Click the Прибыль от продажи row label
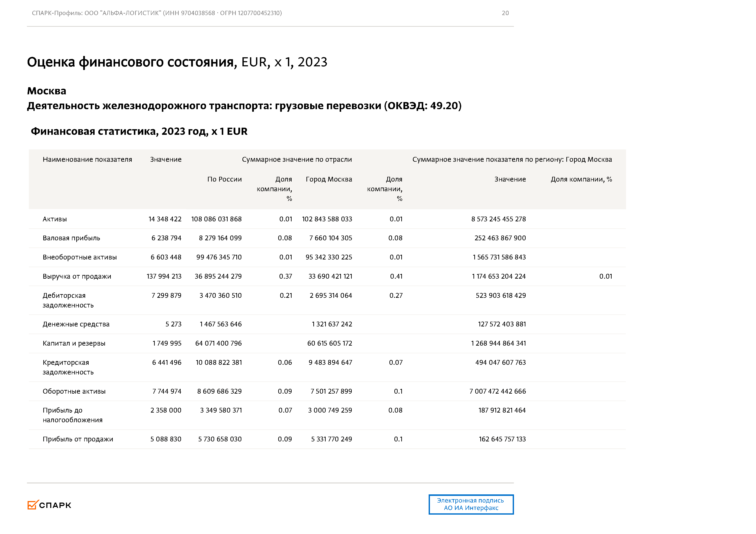This screenshot has height=534, width=756. (78, 439)
